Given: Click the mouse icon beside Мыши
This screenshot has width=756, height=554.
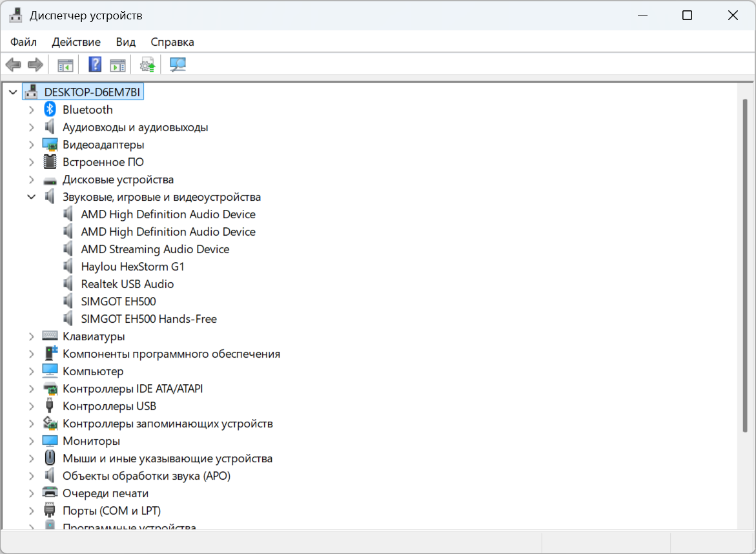Looking at the screenshot, I should (x=50, y=458).
